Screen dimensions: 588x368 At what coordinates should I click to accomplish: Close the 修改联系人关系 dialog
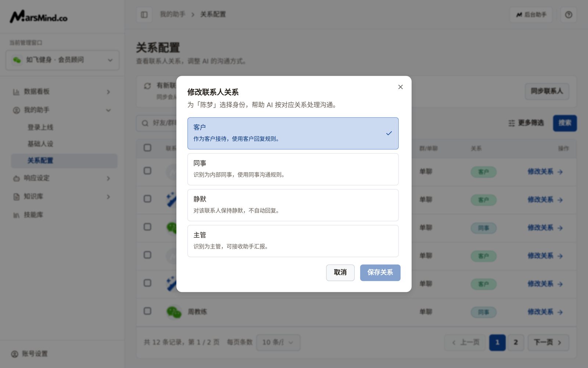click(400, 87)
